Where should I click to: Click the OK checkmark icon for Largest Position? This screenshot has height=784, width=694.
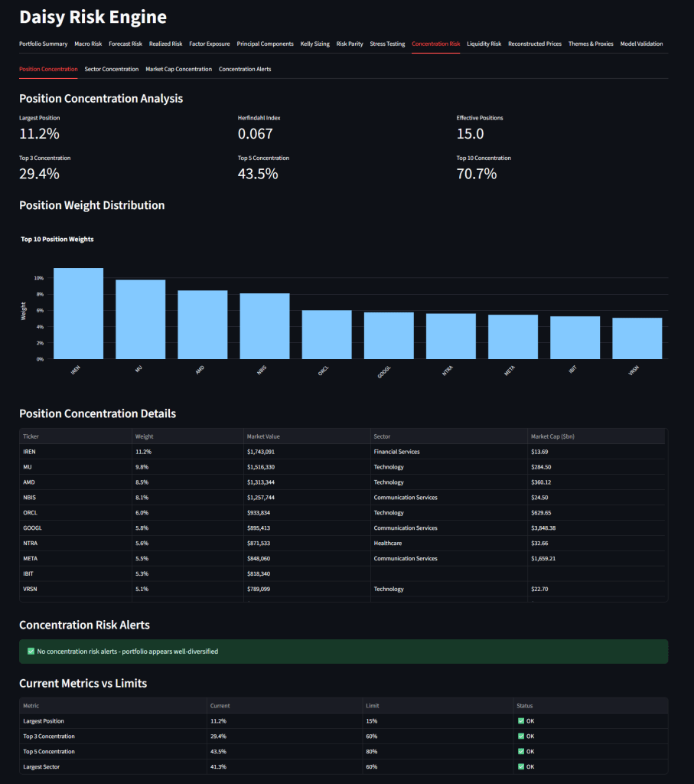[x=521, y=721]
